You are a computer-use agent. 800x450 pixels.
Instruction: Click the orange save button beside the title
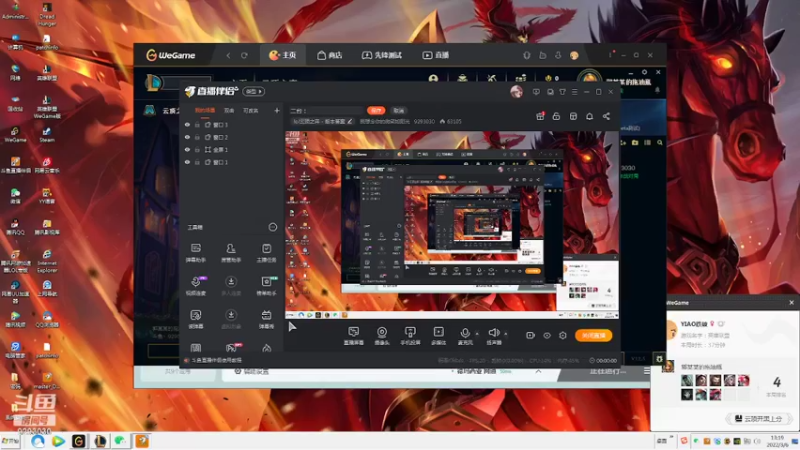pyautogui.click(x=376, y=110)
